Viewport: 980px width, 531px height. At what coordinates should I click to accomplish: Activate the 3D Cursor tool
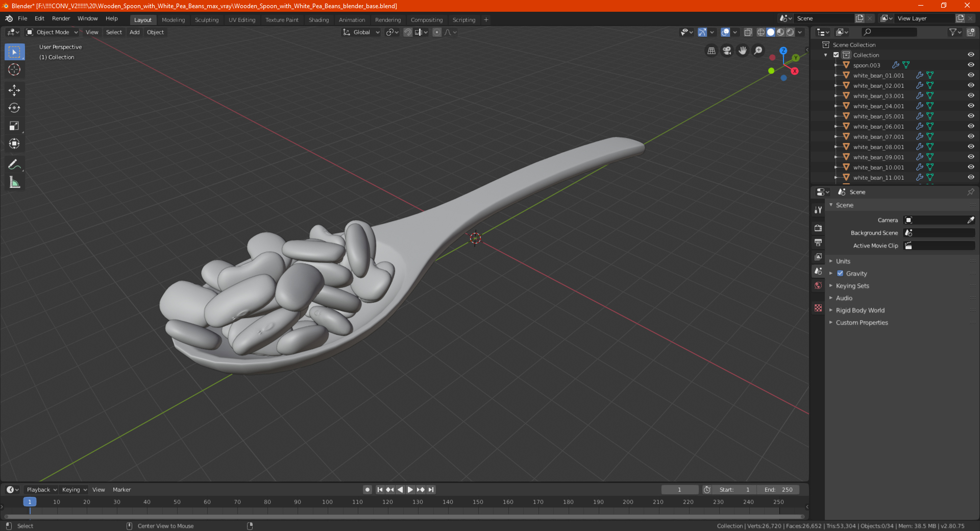(x=14, y=70)
